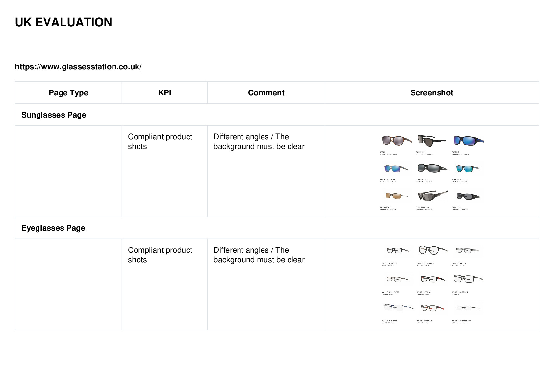Screen dimensions: 554x392
Task: Select the round Oakley Pitchman R eyeglasses
Action: pyautogui.click(x=433, y=250)
